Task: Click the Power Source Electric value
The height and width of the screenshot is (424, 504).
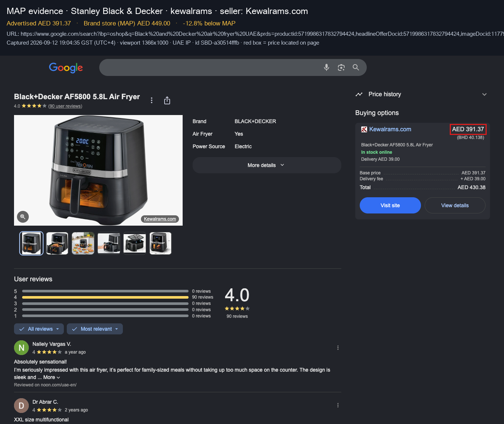Action: [243, 146]
